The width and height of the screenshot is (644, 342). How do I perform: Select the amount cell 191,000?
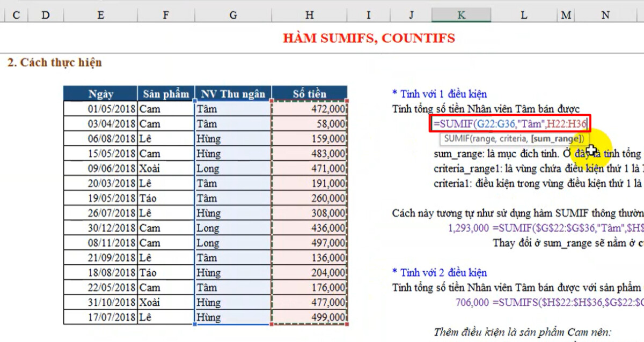pos(310,183)
